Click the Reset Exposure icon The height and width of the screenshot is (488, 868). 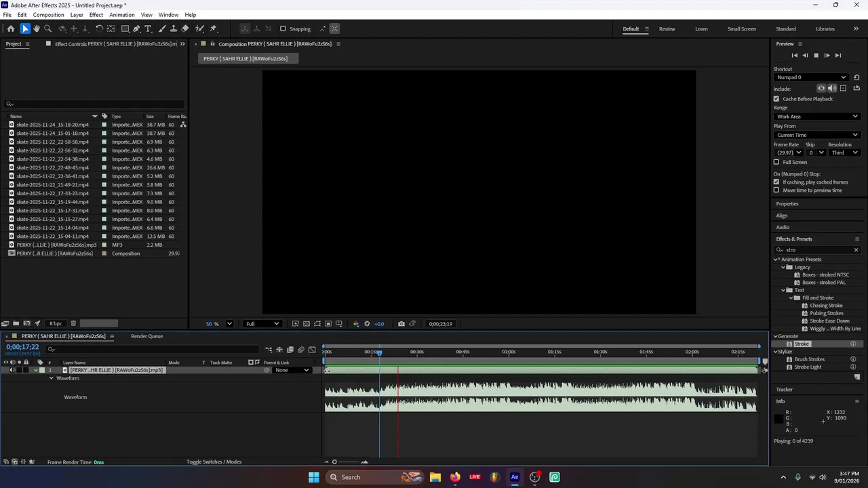click(367, 324)
